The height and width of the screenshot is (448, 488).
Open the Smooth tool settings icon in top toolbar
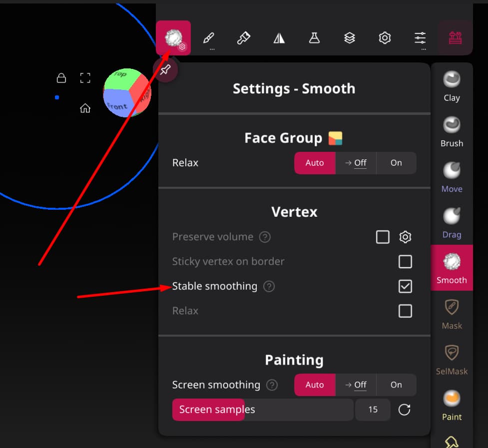[x=173, y=38]
